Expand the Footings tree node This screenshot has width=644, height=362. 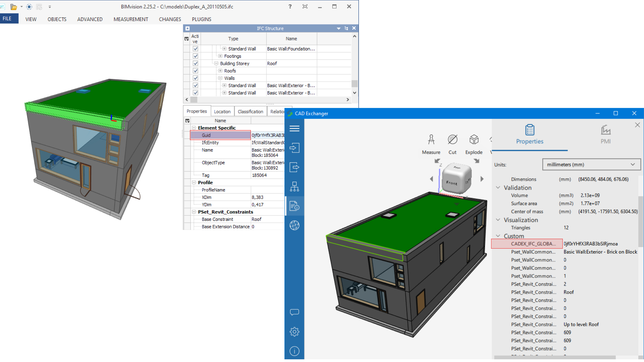(x=220, y=56)
